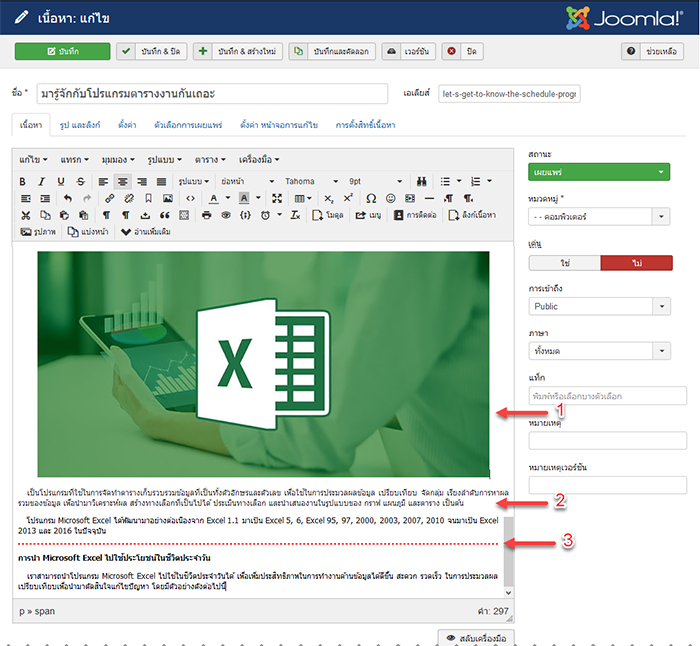Insert an image using toolbar picture icon

click(168, 198)
